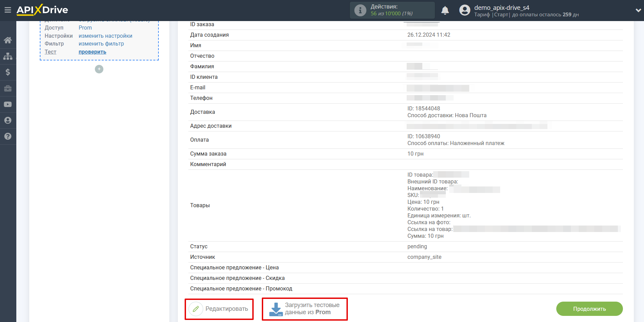Click the 'Адрес доставки' label
This screenshot has width=644, height=322.
point(211,126)
